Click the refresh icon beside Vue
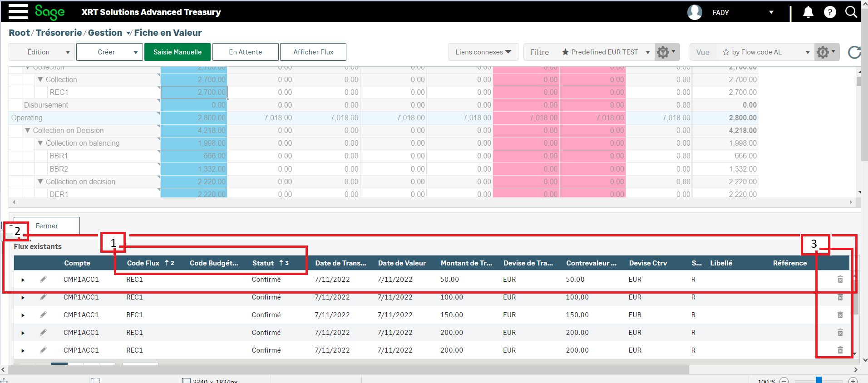868x383 pixels. (x=854, y=53)
